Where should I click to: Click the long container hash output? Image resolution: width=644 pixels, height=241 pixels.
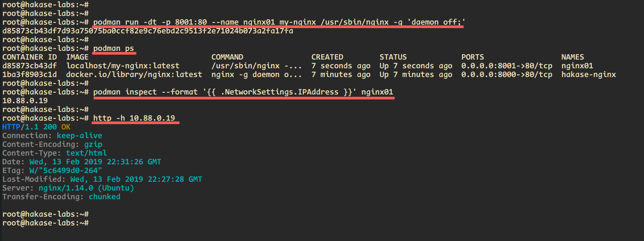coord(148,31)
